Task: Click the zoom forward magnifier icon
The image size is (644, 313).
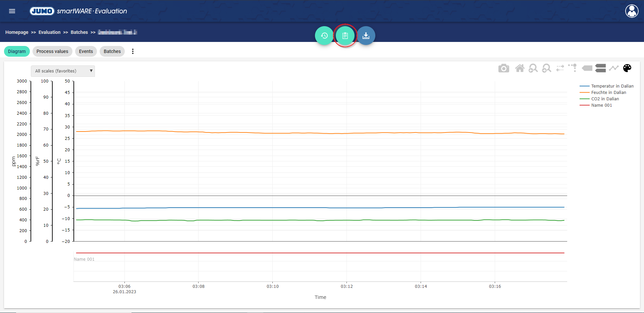Action: tap(546, 68)
